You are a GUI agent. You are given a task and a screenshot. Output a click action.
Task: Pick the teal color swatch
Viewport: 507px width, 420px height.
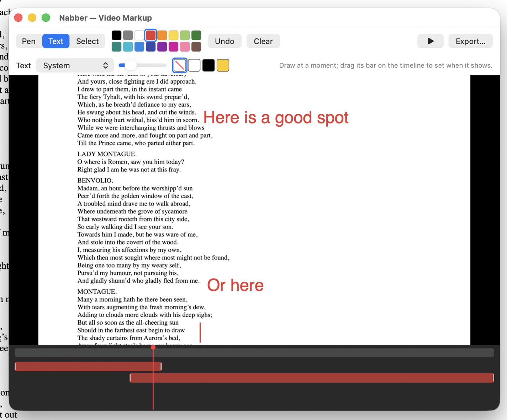[x=116, y=47]
